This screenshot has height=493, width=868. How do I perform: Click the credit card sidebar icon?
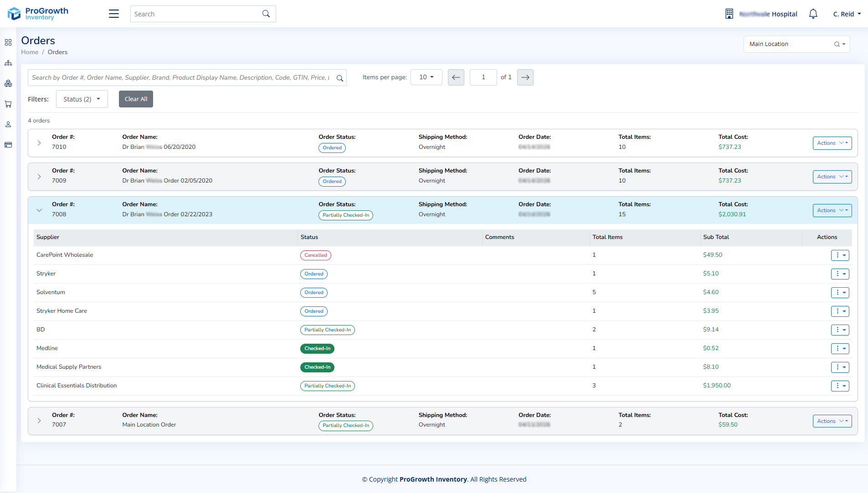[8, 145]
